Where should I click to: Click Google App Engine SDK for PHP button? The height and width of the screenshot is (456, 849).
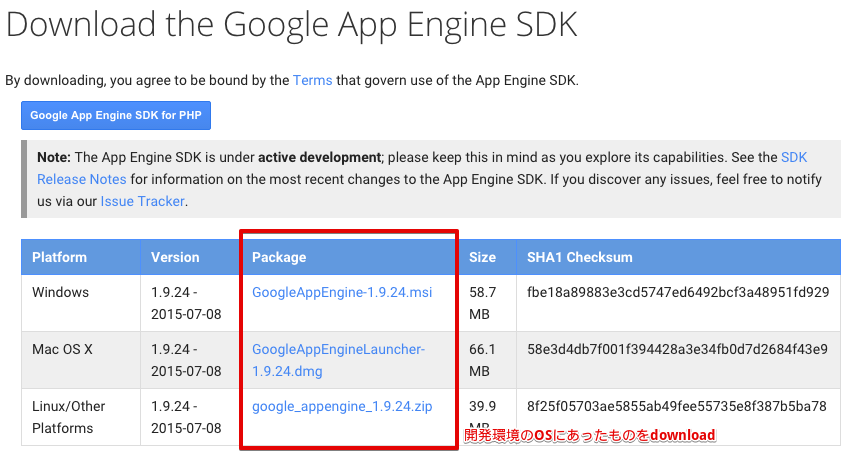[x=116, y=115]
